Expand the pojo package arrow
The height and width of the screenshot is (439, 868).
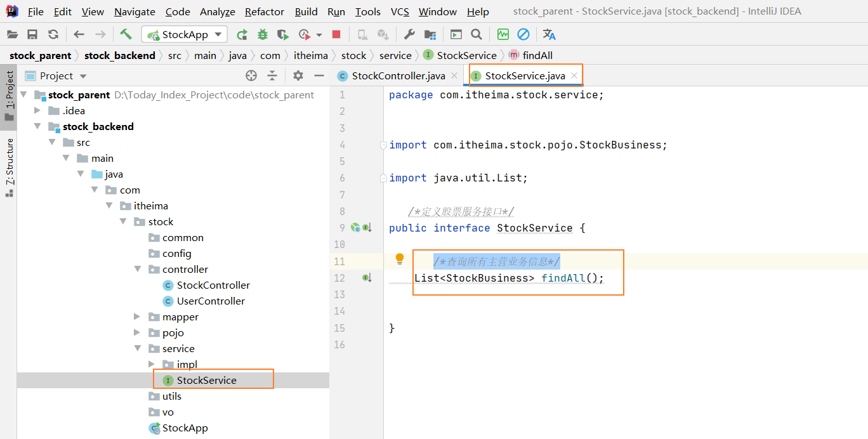pos(137,332)
